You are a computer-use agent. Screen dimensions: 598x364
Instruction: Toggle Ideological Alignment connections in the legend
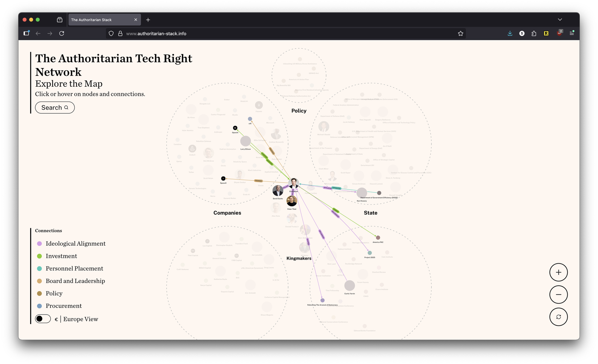39,244
